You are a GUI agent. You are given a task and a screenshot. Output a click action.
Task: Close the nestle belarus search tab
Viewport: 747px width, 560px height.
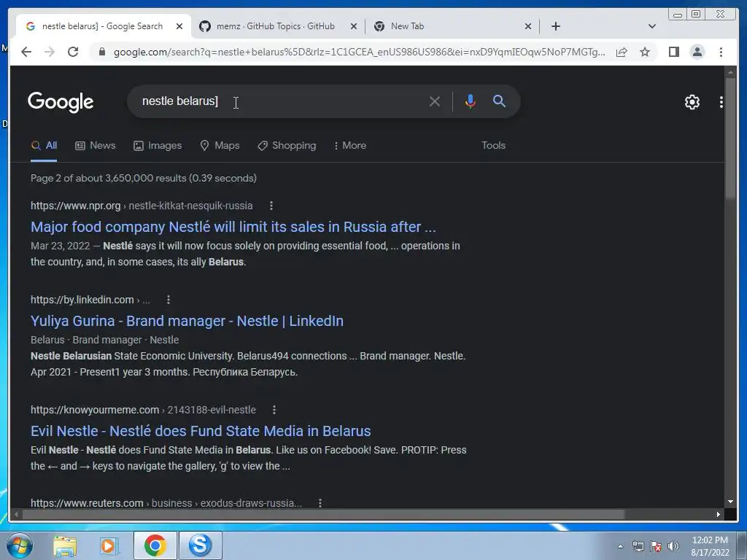point(179,26)
